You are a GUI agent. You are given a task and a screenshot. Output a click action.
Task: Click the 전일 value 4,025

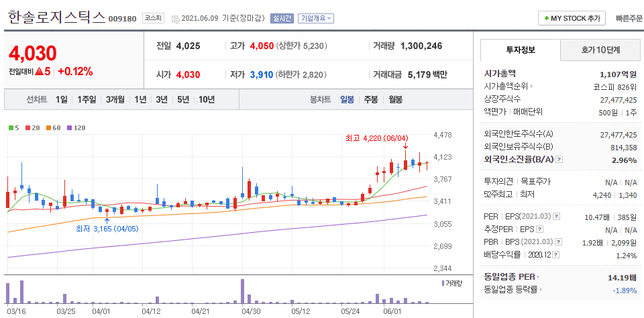pyautogui.click(x=188, y=46)
